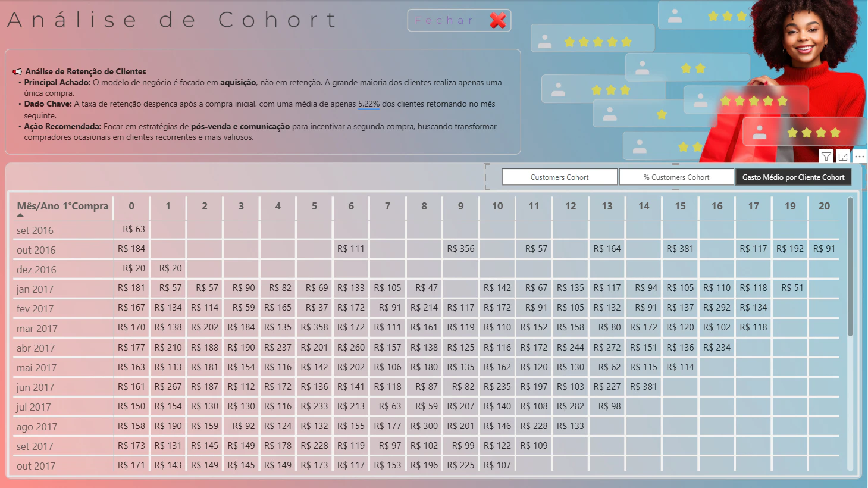Click the Fechar button label
868x488 pixels.
click(x=444, y=21)
